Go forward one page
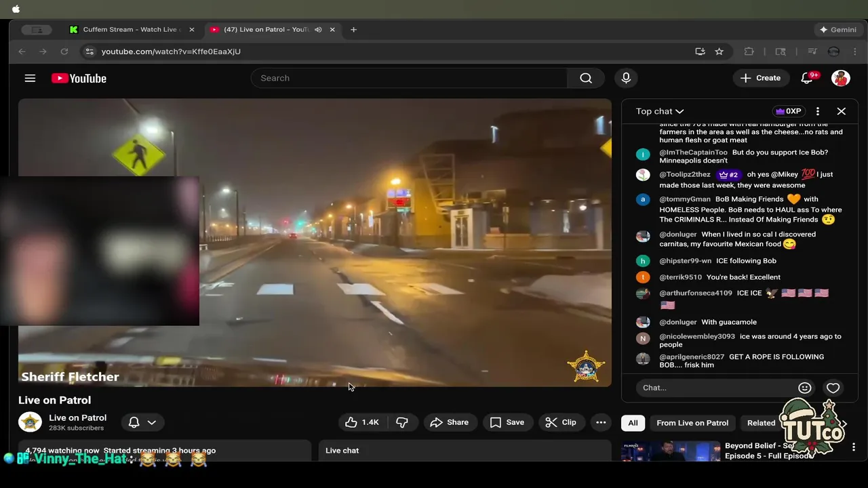 click(43, 52)
